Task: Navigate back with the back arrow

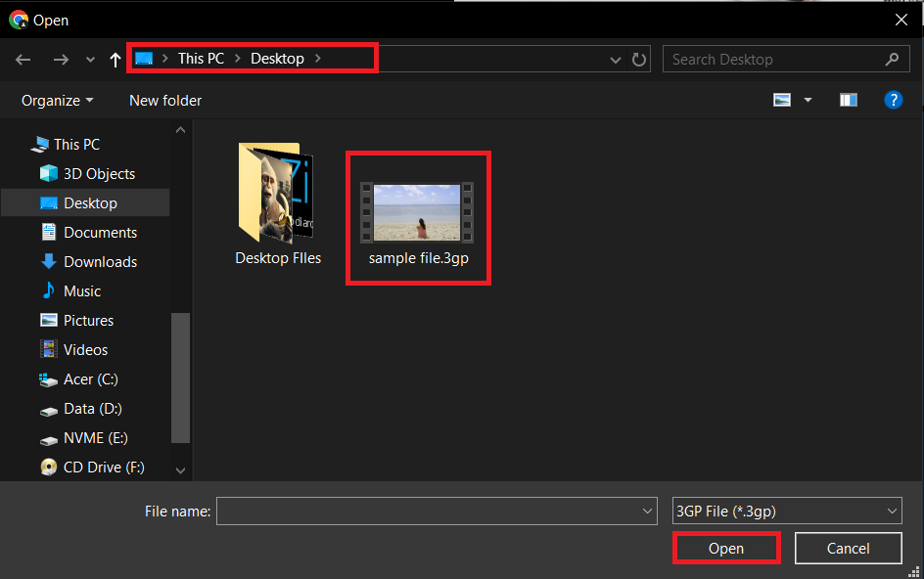Action: [23, 60]
